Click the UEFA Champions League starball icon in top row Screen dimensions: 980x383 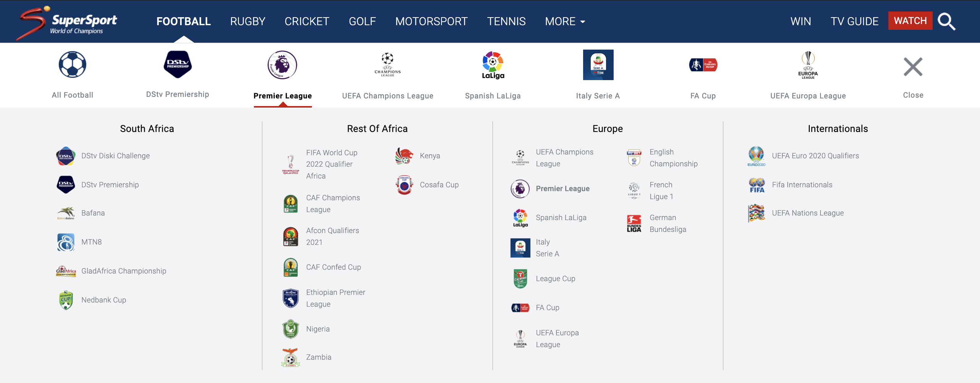(388, 64)
